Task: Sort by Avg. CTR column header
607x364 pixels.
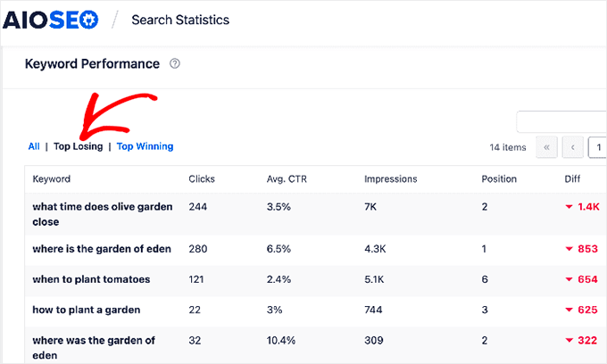Action: (286, 178)
